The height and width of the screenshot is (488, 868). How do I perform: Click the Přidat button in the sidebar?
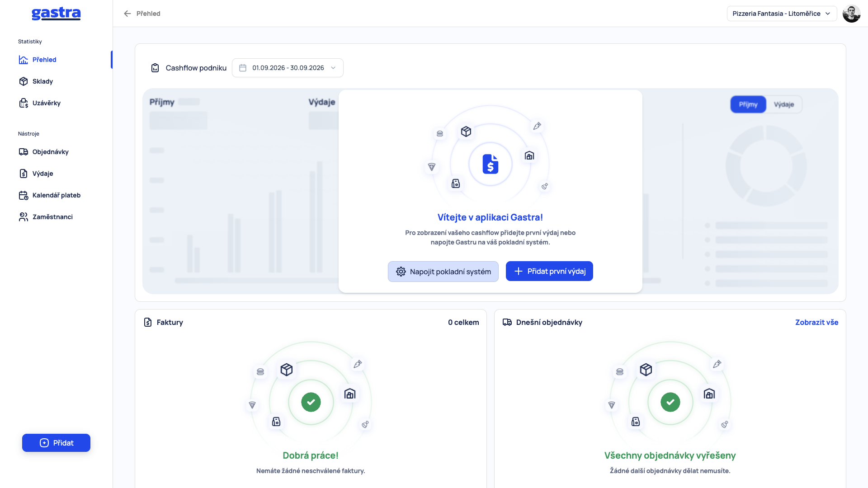(56, 443)
